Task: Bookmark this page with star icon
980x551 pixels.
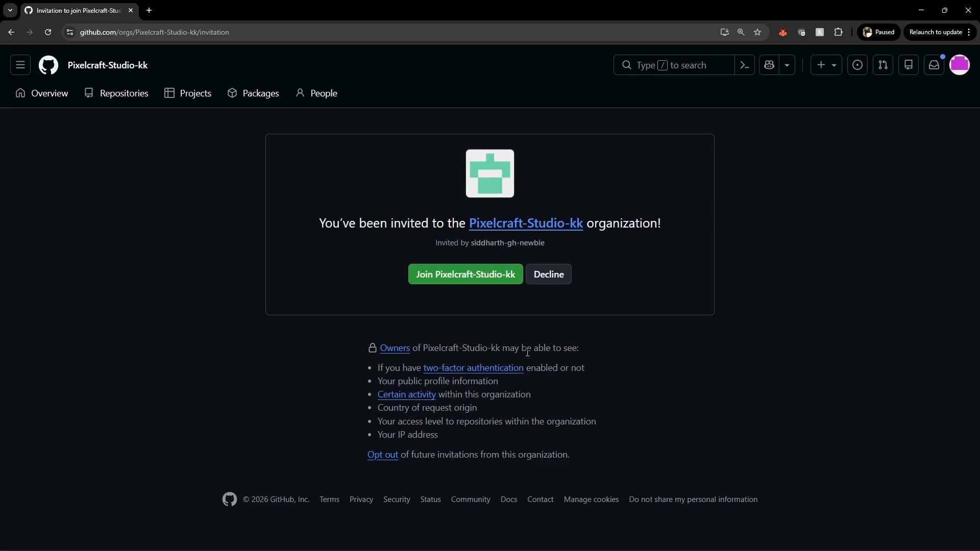Action: click(757, 32)
